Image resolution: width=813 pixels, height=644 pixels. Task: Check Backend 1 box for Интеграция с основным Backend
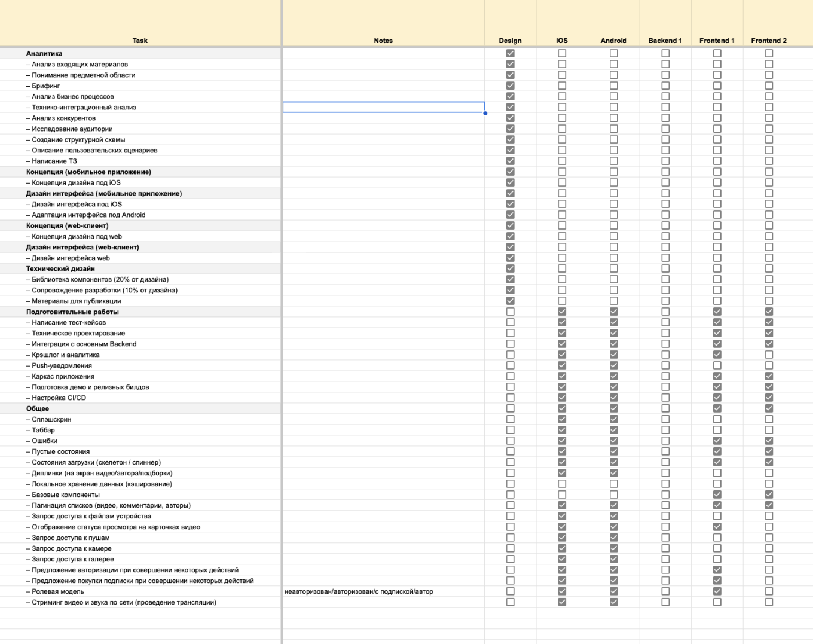click(665, 344)
